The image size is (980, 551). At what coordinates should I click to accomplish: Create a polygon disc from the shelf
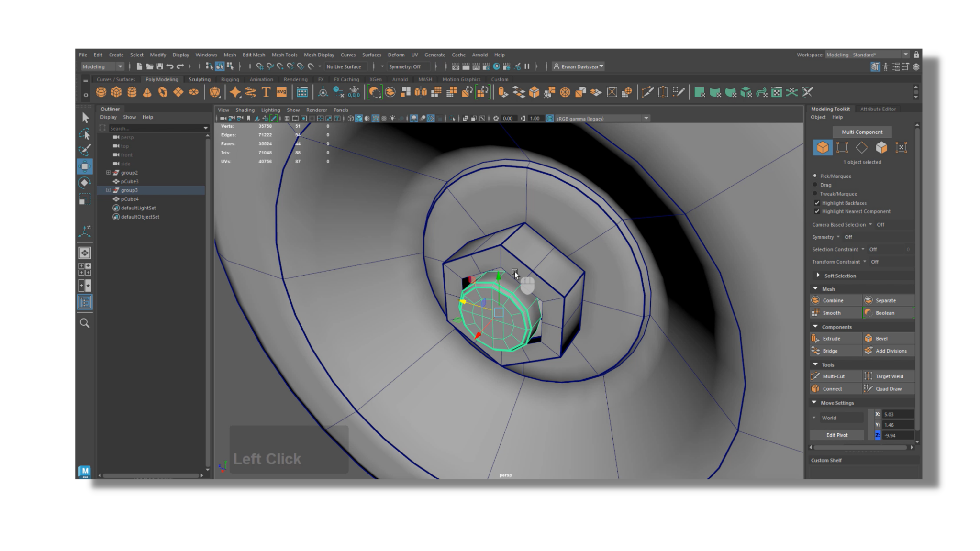tap(193, 92)
